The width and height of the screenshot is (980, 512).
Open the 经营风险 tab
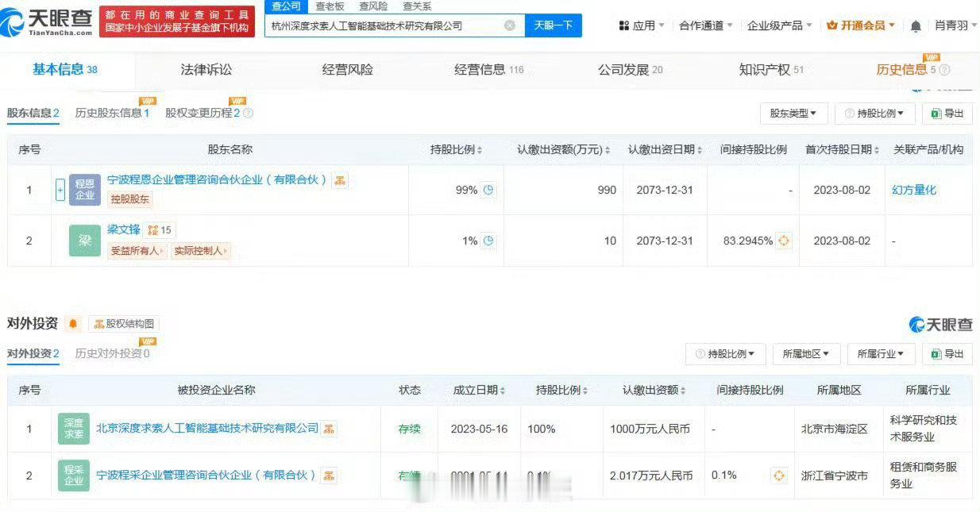point(347,70)
